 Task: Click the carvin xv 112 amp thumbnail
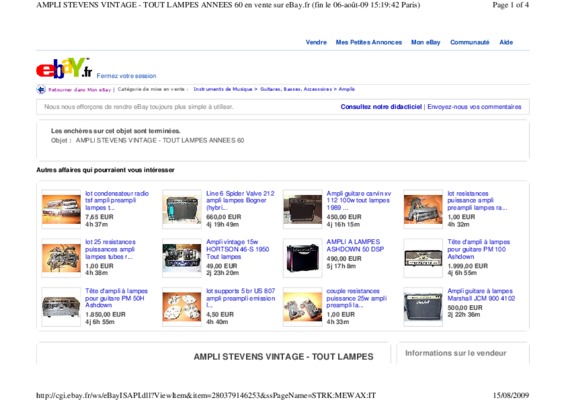[x=302, y=209]
